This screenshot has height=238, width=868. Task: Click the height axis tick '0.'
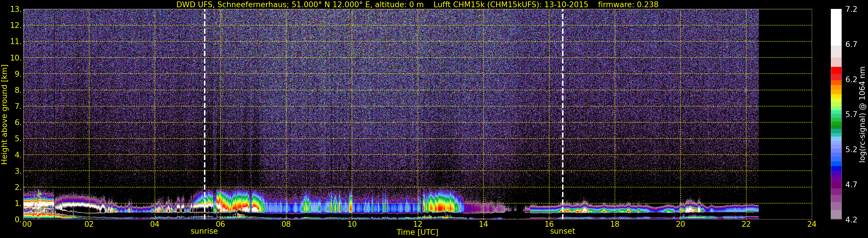pyautogui.click(x=18, y=219)
